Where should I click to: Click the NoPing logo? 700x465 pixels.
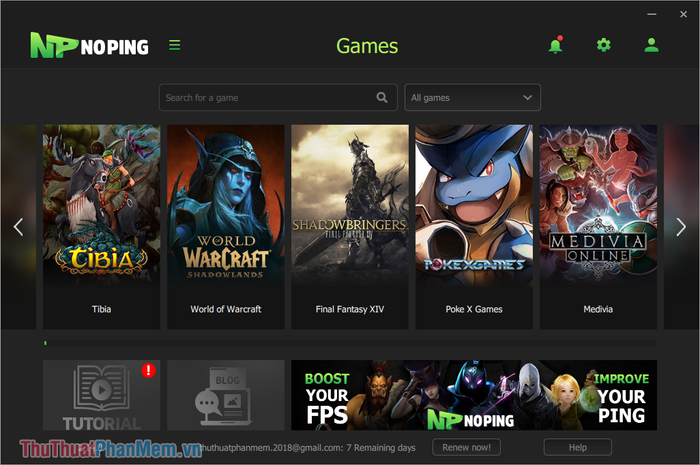[90, 45]
